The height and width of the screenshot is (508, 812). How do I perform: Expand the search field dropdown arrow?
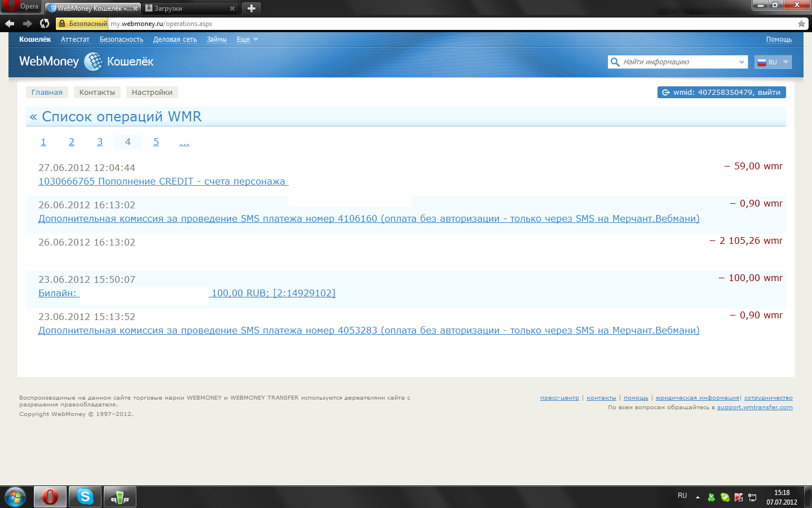point(742,62)
